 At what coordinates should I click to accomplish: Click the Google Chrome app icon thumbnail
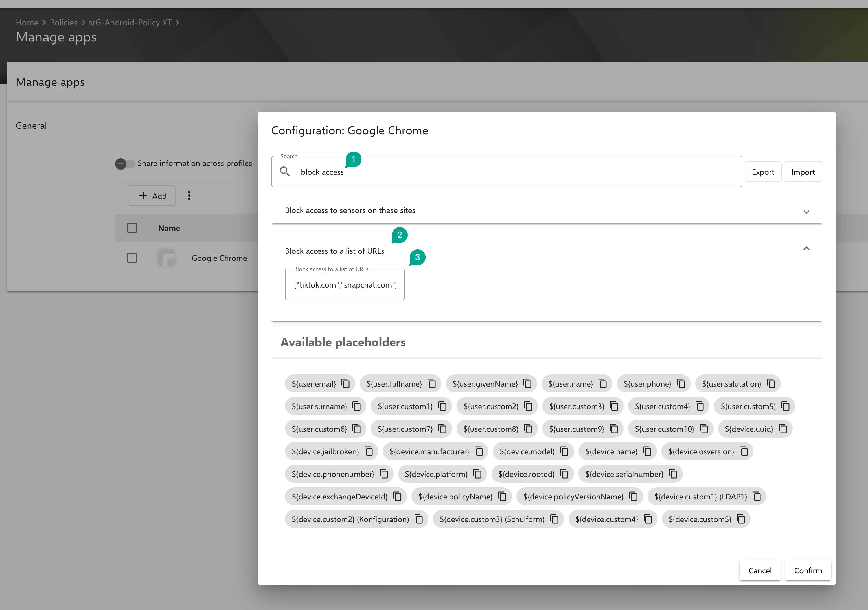166,258
